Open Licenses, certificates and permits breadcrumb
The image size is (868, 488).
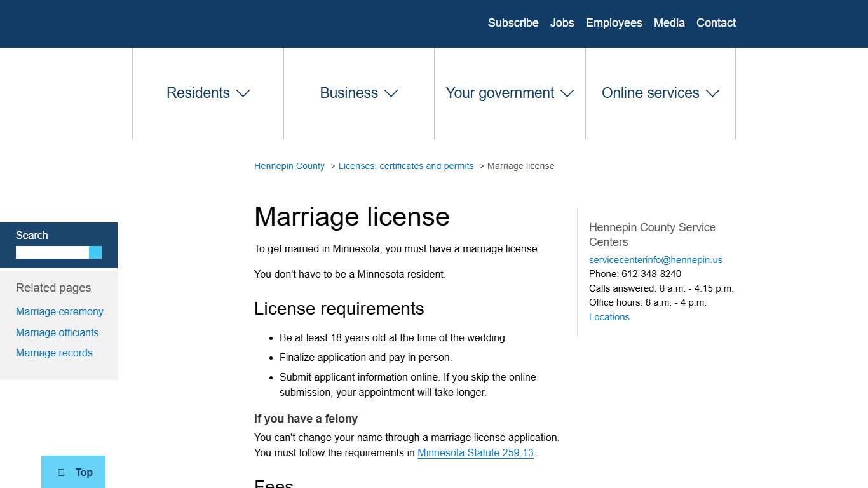tap(406, 166)
